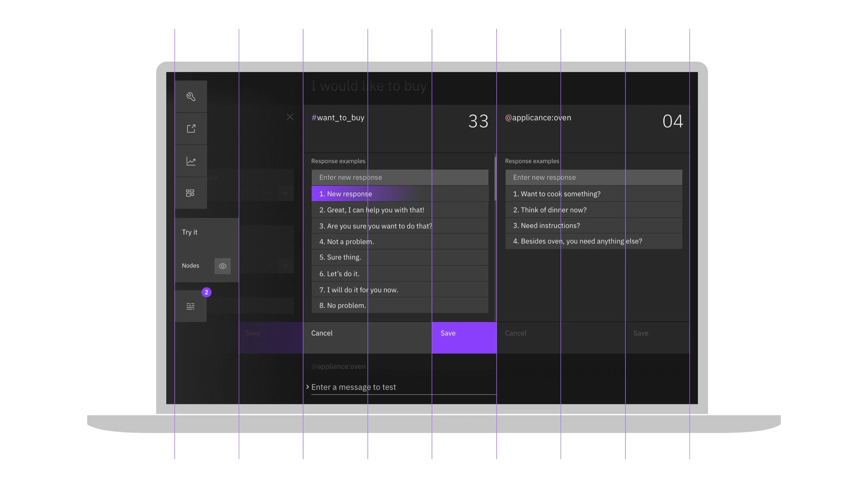Open the list icon with badge 2
The height and width of the screenshot is (488, 868).
190,306
